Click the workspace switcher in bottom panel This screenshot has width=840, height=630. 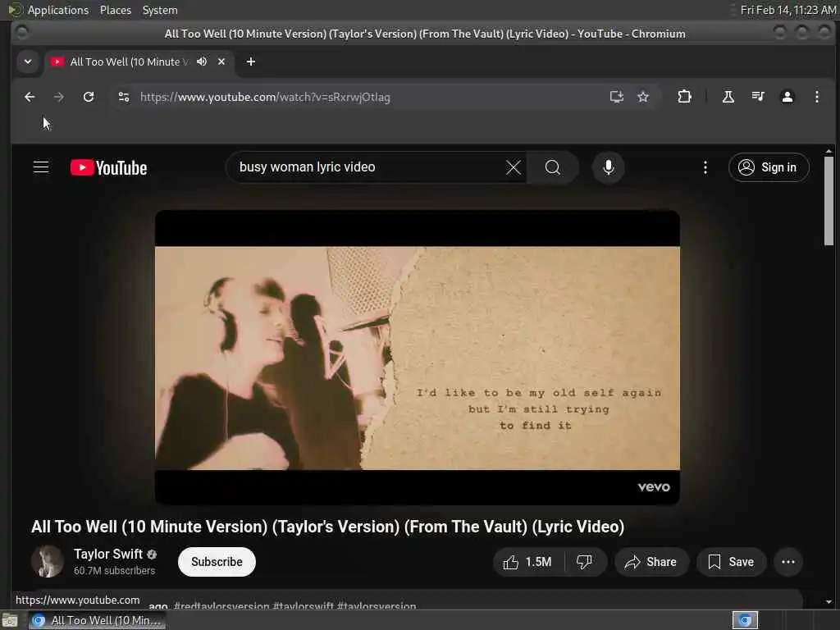(745, 620)
